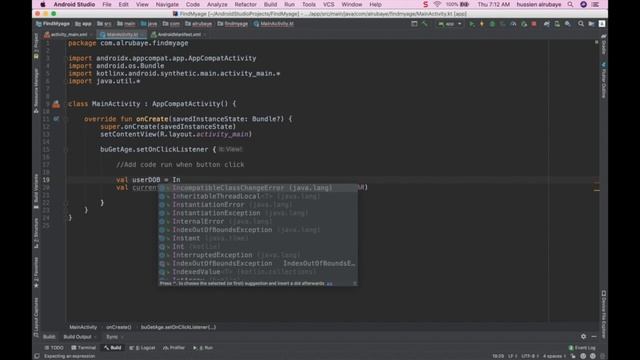Pick IndexedValue from completion list
The width and height of the screenshot is (640, 360).
coord(258,272)
